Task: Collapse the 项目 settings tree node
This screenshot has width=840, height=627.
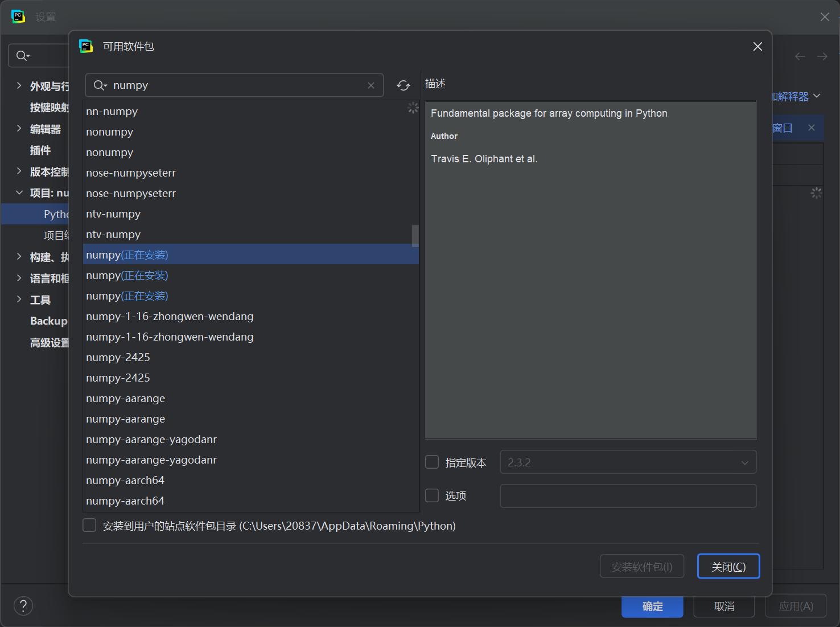Action: (x=19, y=193)
